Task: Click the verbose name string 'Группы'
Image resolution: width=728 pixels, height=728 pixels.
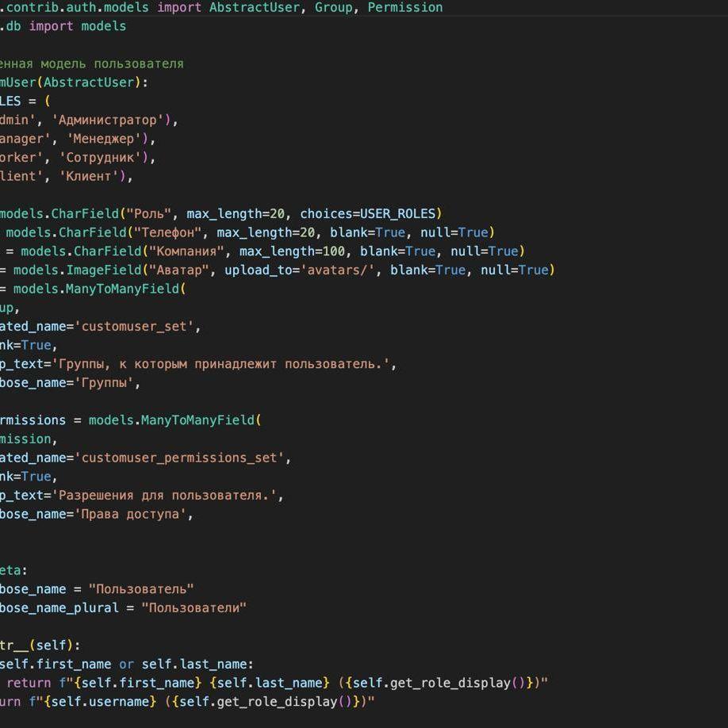Action: [104, 382]
